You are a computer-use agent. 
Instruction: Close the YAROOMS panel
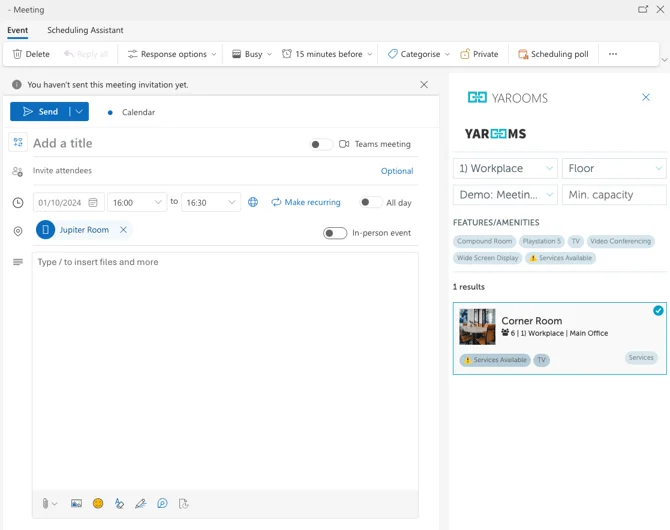coord(646,97)
